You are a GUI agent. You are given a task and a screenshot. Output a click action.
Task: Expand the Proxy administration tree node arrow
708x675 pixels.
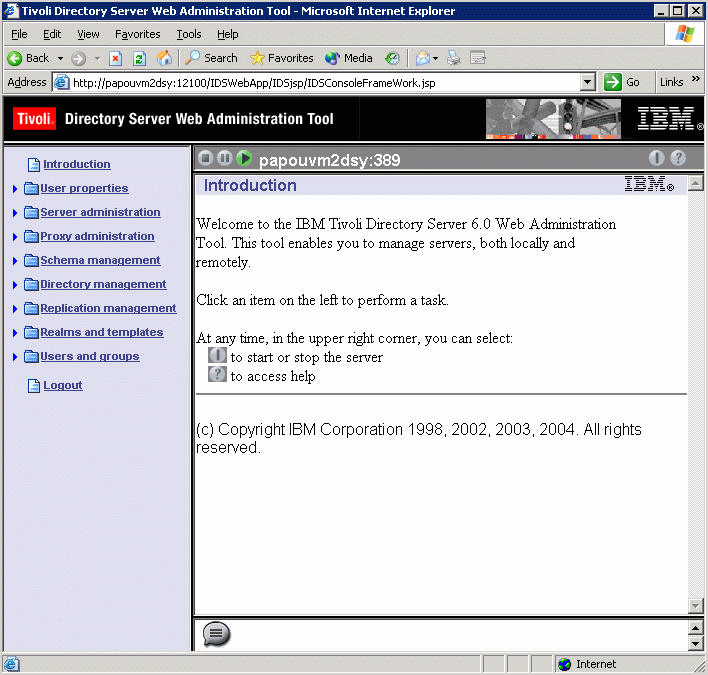(15, 237)
